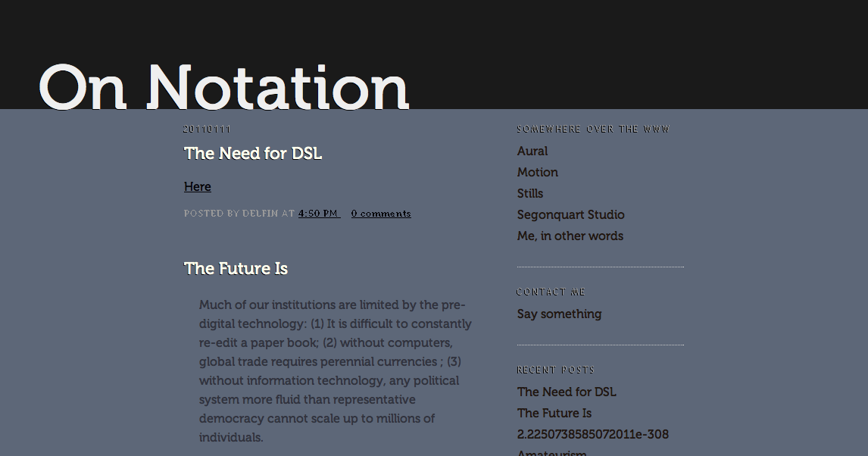868x456 pixels.
Task: Open the "2.2250738585072011e-308" recent post
Action: tap(592, 434)
